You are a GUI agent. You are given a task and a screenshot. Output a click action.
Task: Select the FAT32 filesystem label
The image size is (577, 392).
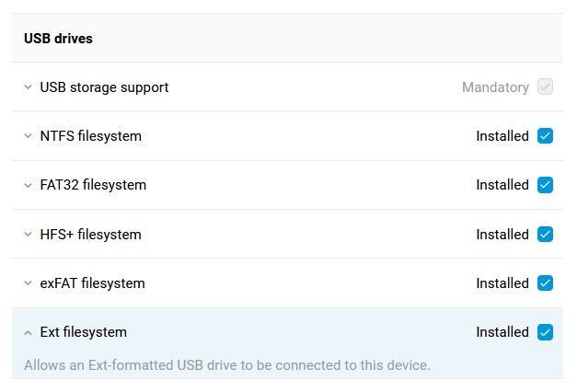(93, 185)
